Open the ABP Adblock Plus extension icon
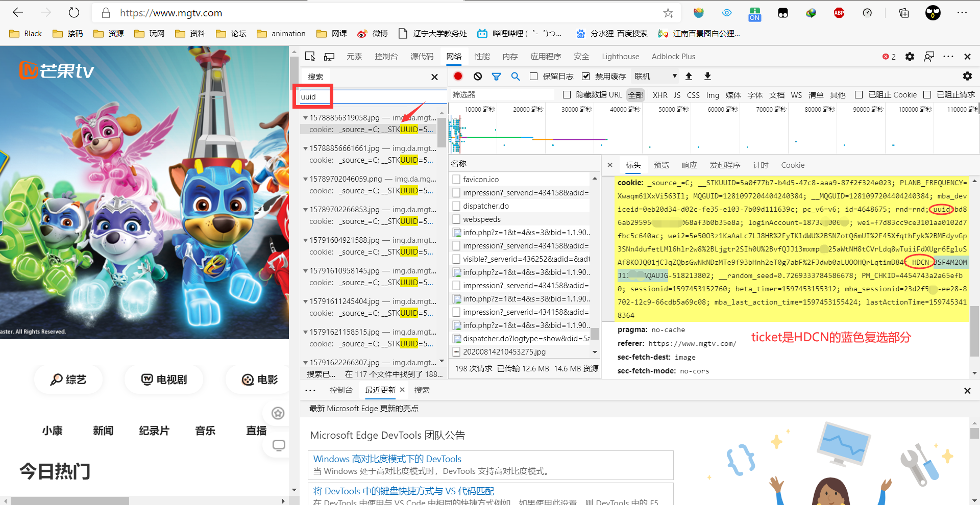 (x=839, y=13)
